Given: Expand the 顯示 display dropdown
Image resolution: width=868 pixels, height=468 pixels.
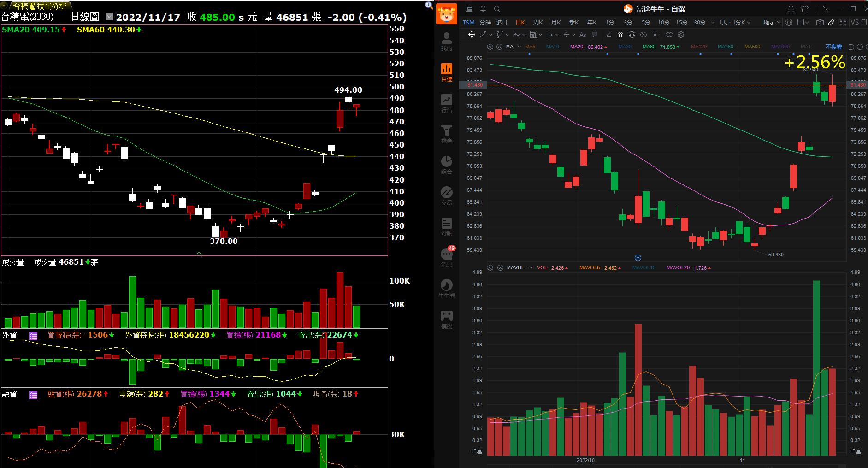Looking at the screenshot, I should [772, 22].
